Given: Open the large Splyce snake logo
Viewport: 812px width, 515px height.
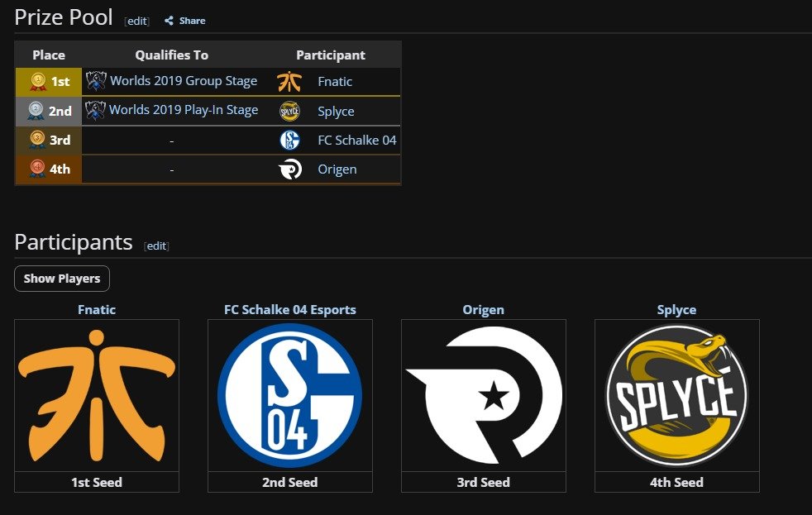Looking at the screenshot, I should coord(677,395).
